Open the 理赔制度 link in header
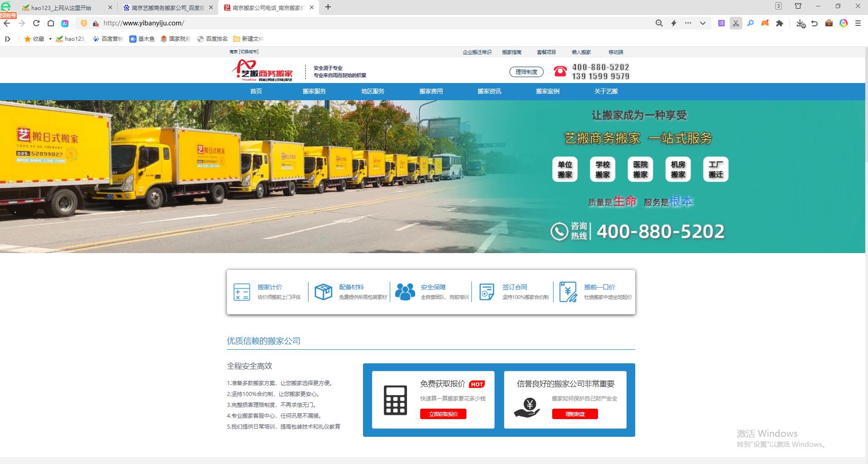 (x=526, y=72)
